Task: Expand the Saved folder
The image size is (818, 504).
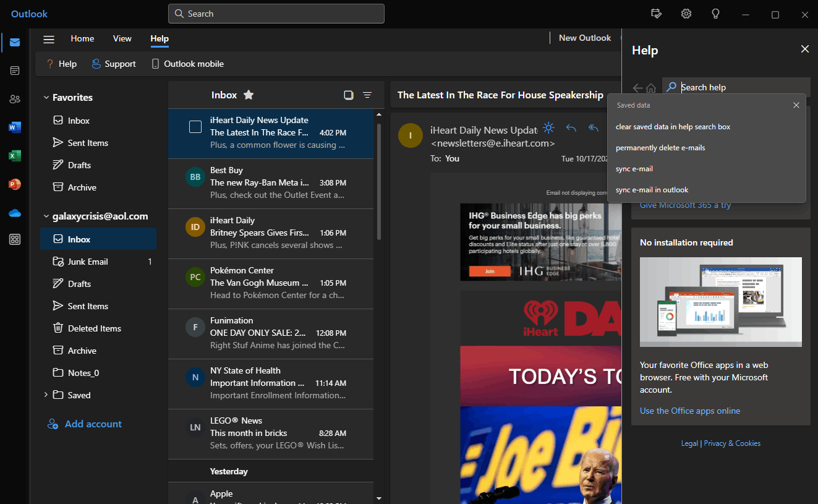Action: click(46, 395)
